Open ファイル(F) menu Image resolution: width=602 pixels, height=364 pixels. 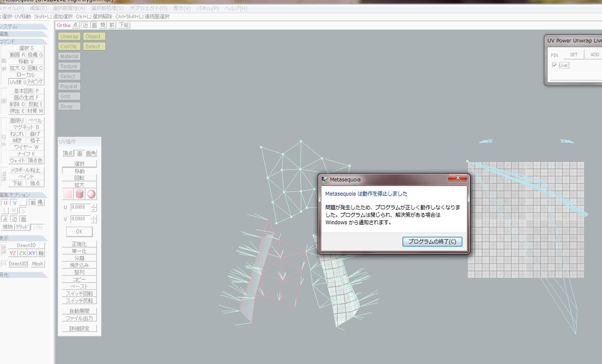(12, 8)
